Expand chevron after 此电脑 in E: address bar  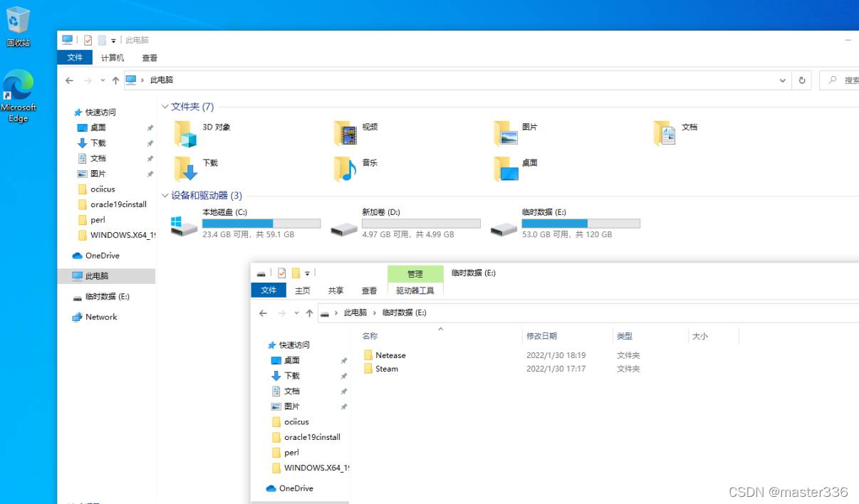pyautogui.click(x=375, y=313)
